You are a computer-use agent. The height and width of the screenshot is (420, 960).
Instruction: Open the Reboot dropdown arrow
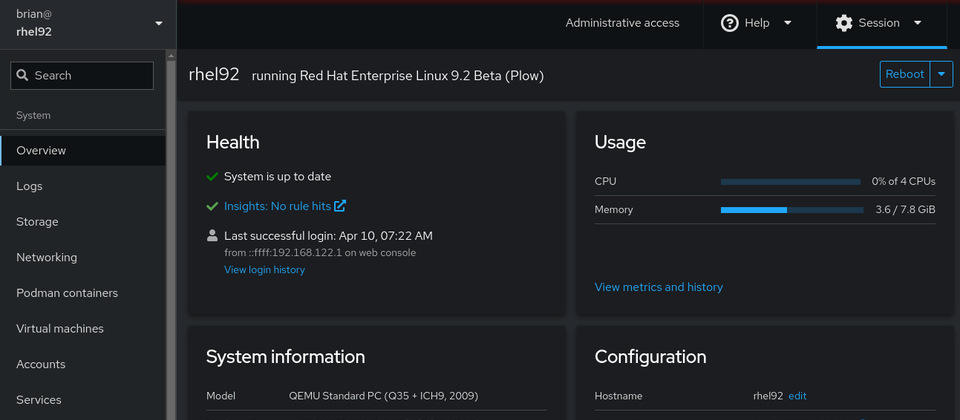point(941,74)
